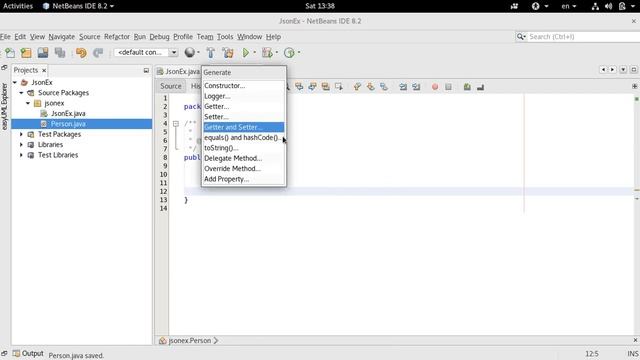Open the Debug Project dropdown arrow
Viewport: 640px width, 360px height.
[277, 53]
